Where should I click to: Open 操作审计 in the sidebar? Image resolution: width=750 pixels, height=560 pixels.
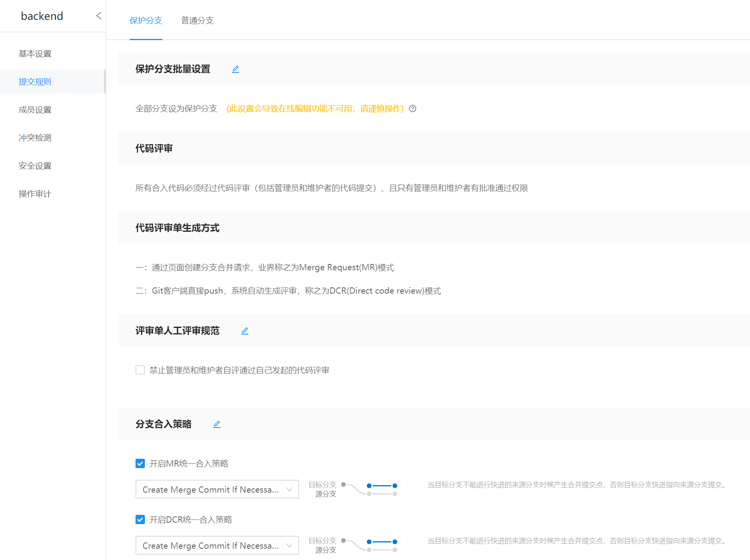pyautogui.click(x=35, y=194)
